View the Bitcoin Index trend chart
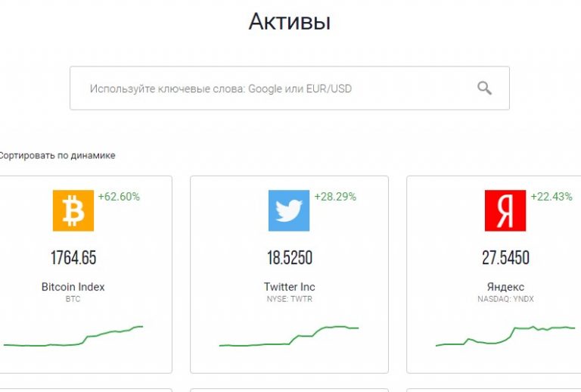This screenshot has width=581, height=392. coord(73,337)
